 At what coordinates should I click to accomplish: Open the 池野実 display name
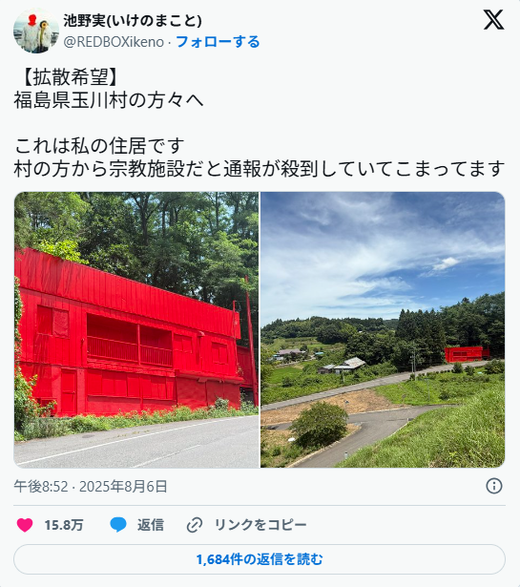pos(133,21)
